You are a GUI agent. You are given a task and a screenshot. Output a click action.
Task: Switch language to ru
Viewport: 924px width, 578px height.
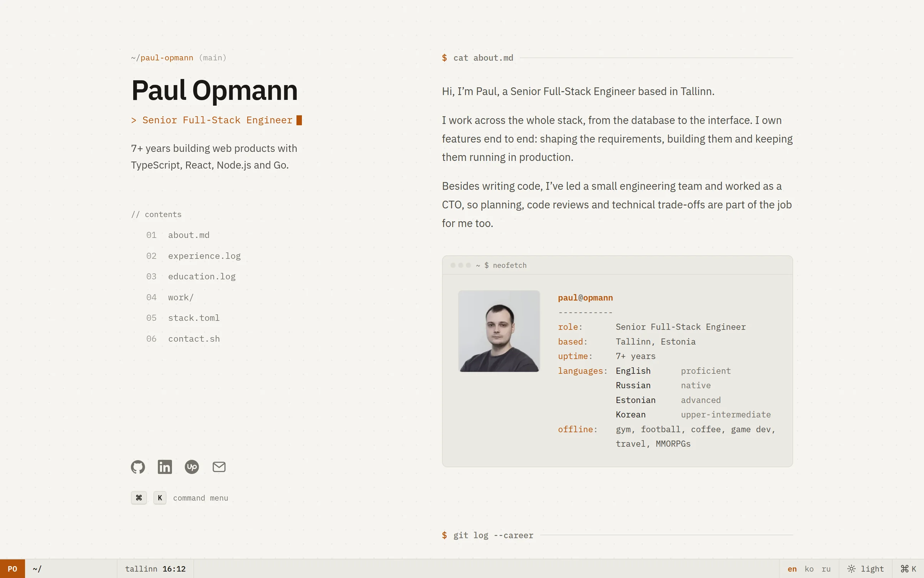click(x=826, y=569)
